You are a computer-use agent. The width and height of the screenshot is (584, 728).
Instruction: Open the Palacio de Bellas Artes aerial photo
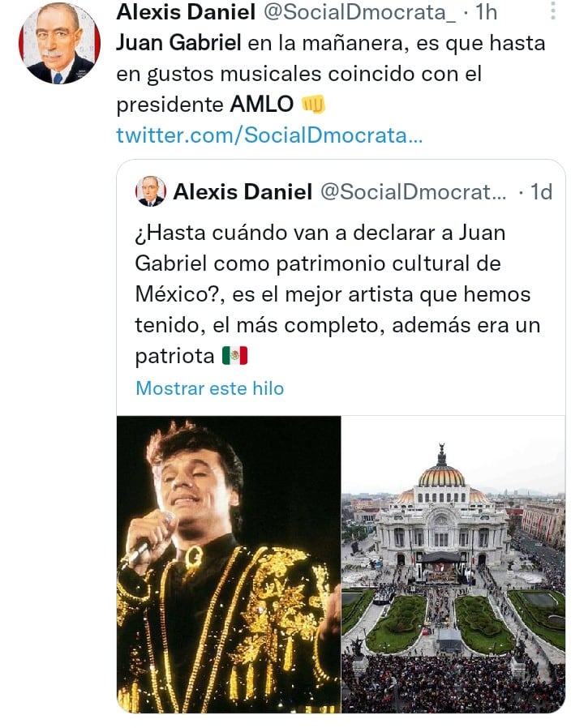(453, 564)
